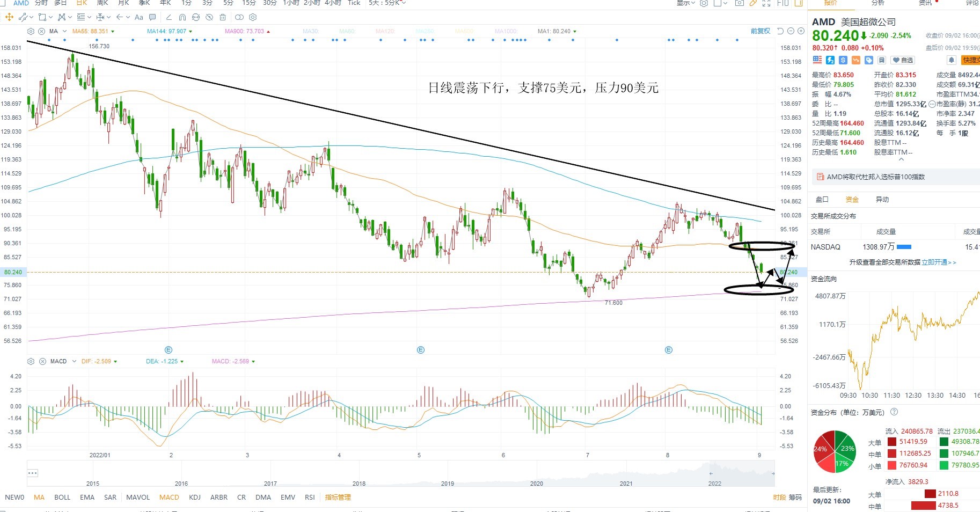
Task: Click the blue tag badge icon
Action: 869,60
